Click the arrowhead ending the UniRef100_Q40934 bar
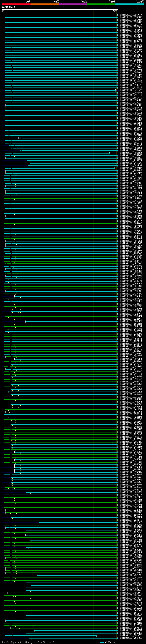Image resolution: width=146 pixels, height=644 pixels. point(117,165)
